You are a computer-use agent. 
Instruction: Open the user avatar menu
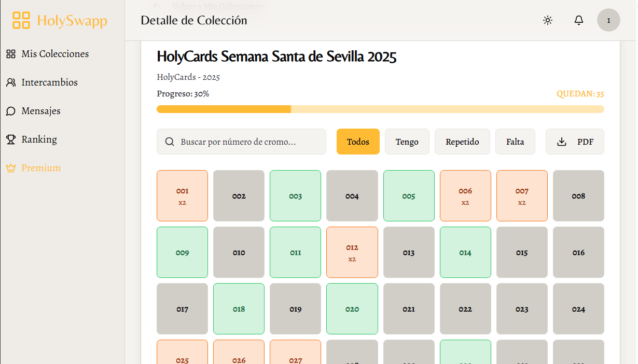pyautogui.click(x=608, y=20)
